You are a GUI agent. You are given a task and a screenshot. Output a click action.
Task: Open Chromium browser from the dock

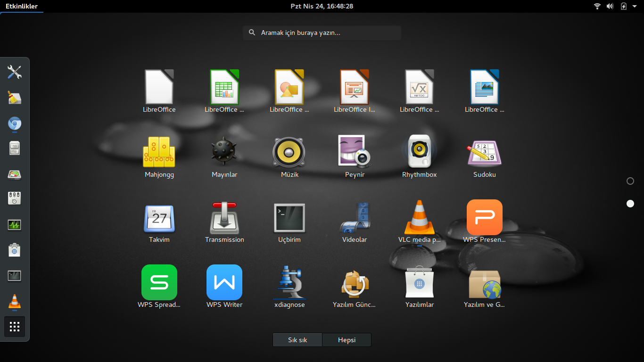[15, 124]
